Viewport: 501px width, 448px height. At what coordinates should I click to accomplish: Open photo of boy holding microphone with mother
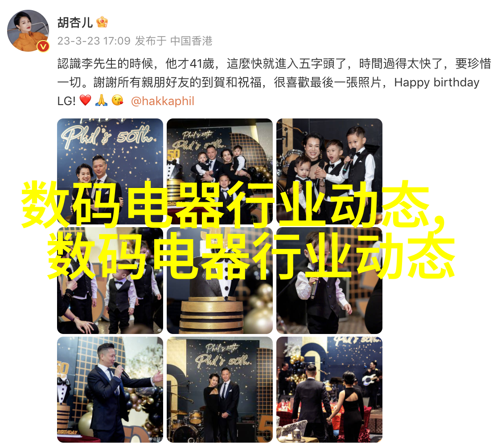(x=329, y=171)
